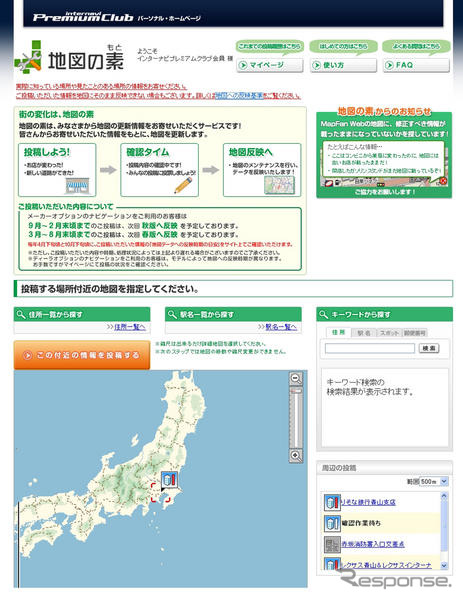Viewport: 463px width, 600px height.
Task: Select the 郵便番号 search tab
Action: [x=414, y=333]
